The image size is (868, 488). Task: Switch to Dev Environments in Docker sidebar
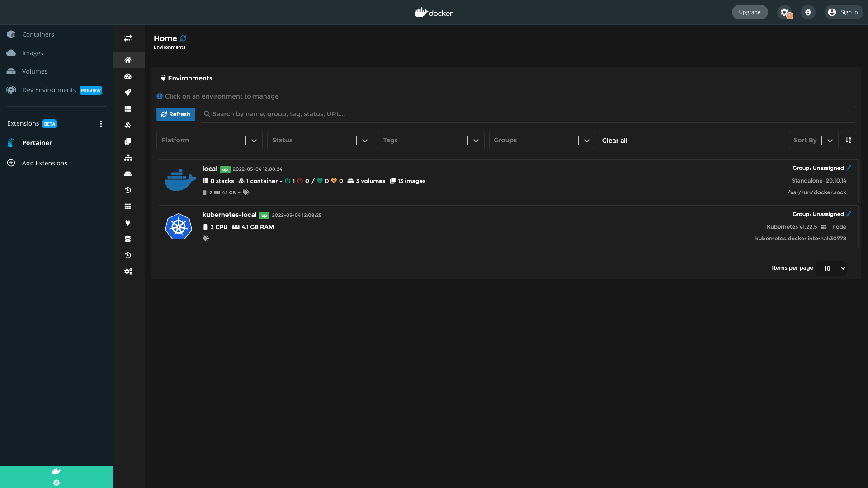pyautogui.click(x=48, y=89)
